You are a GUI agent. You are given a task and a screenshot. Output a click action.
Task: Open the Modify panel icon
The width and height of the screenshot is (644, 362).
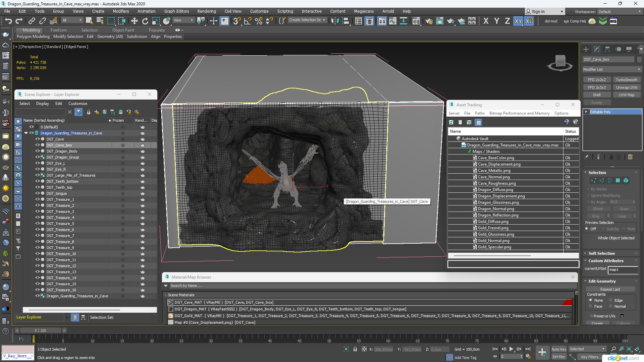(x=597, y=49)
